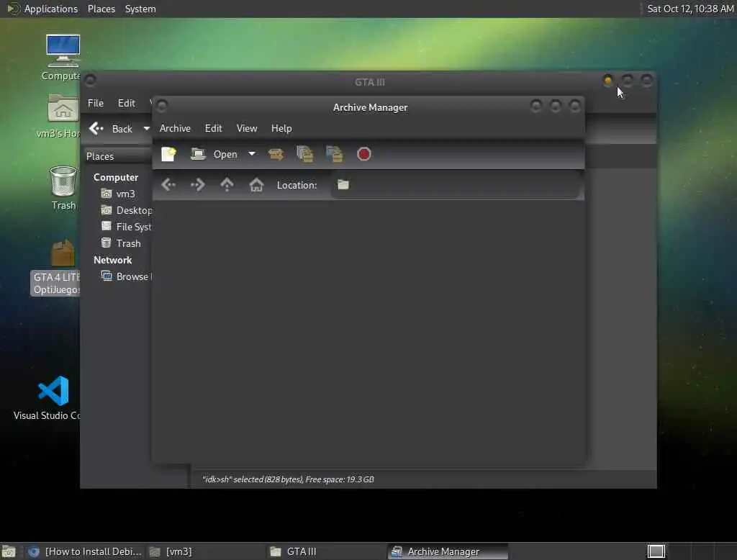Viewport: 737px width, 560px height.
Task: Click the Open archive toolbar button
Action: [214, 154]
